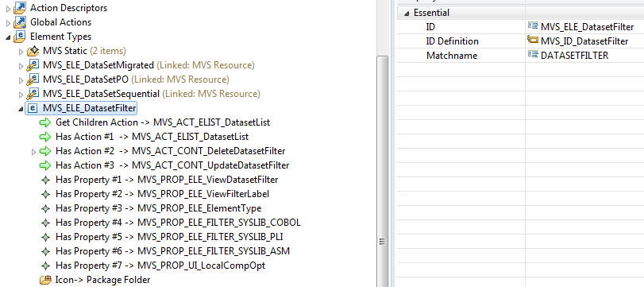
Task: Click the green arrow of Get Children Action
Action: click(x=45, y=122)
